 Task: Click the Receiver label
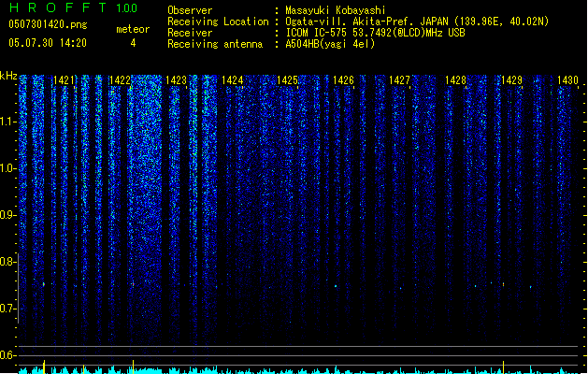click(x=190, y=33)
